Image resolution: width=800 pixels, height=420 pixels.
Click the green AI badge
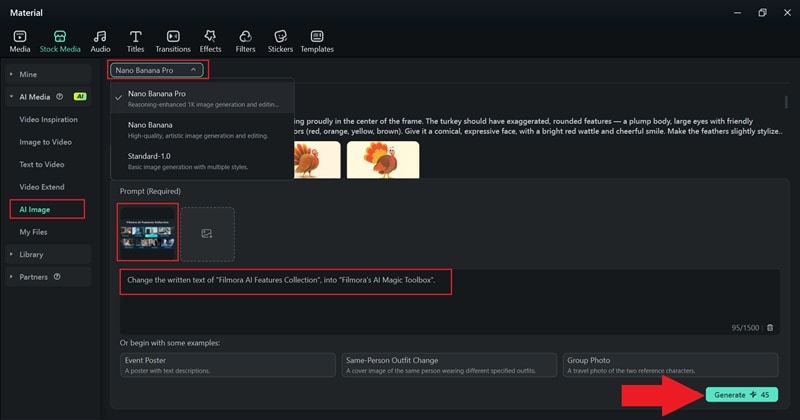click(x=80, y=96)
